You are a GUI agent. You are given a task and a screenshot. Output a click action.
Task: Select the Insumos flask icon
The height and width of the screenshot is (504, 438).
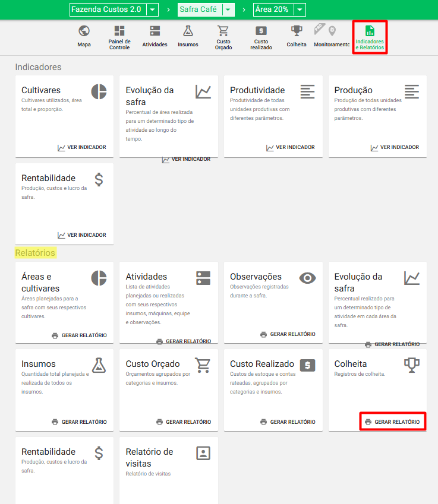point(188,31)
